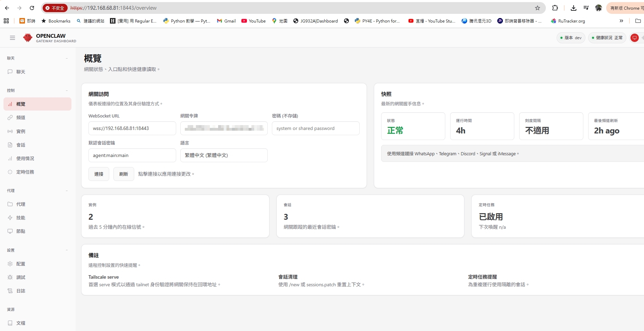Toggle the hamburger sidebar menu
The width and height of the screenshot is (644, 331).
point(12,38)
